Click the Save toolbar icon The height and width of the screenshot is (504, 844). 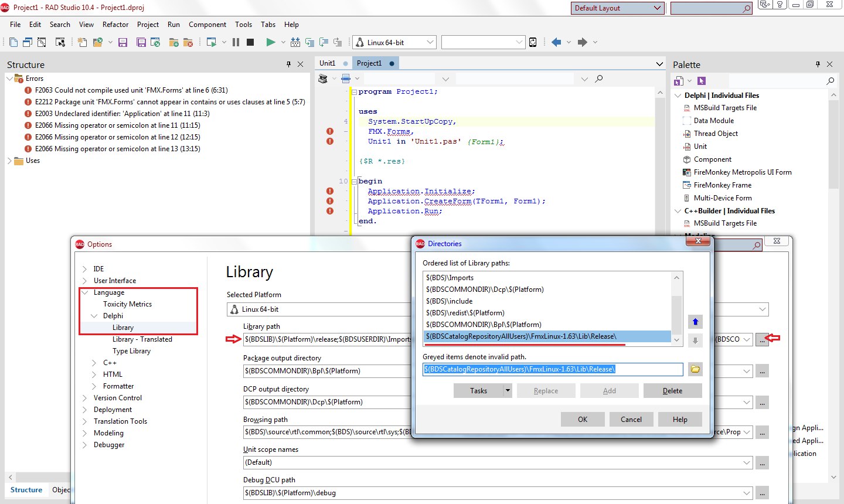point(122,42)
